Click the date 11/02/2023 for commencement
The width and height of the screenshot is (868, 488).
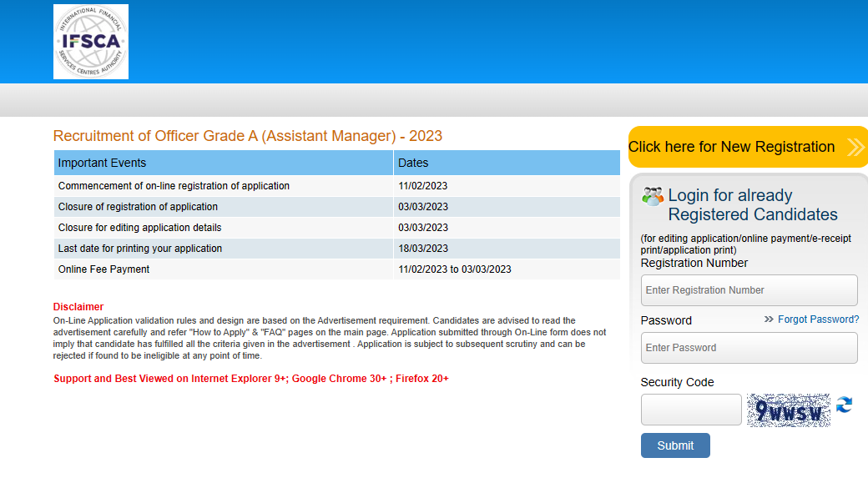(x=423, y=186)
